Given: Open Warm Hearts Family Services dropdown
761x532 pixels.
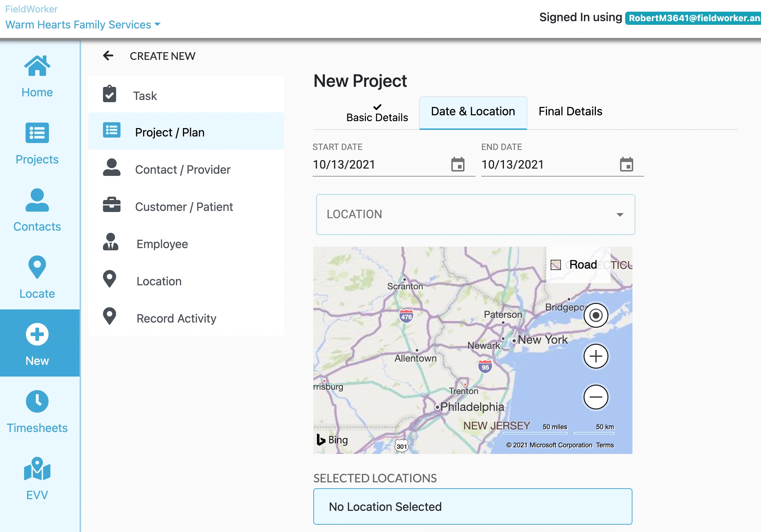Looking at the screenshot, I should click(x=83, y=24).
